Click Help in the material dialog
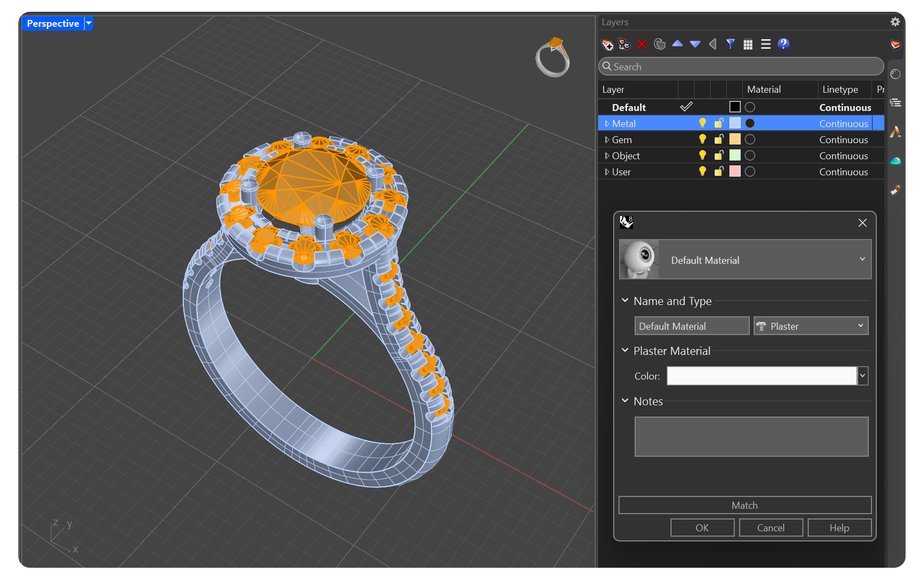 (839, 528)
